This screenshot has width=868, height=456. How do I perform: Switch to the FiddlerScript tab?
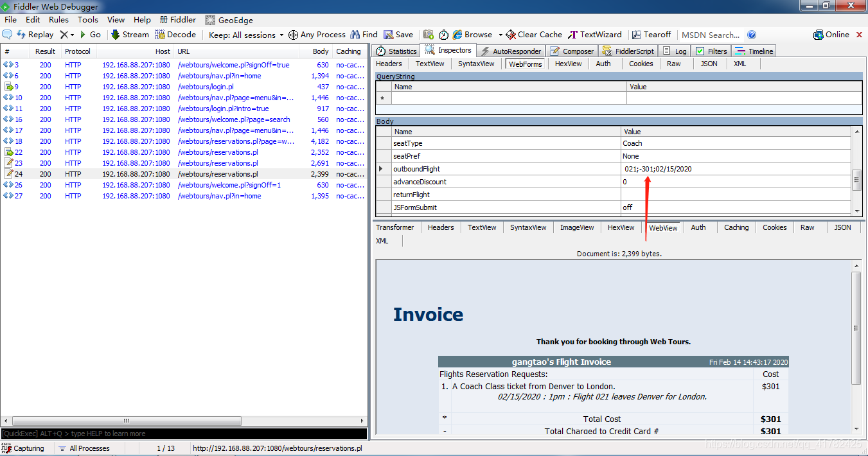tap(628, 51)
